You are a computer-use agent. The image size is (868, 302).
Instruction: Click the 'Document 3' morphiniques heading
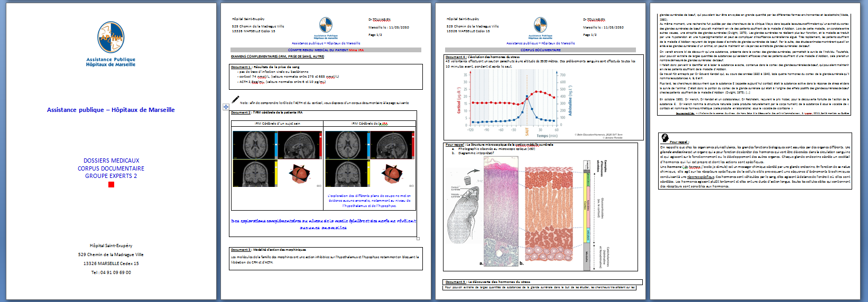(x=268, y=250)
